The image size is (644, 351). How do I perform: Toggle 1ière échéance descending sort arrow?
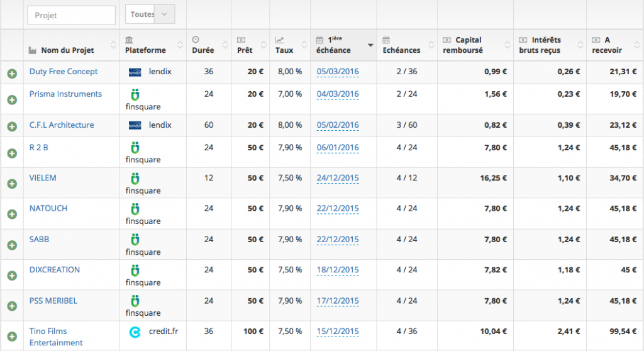pyautogui.click(x=370, y=45)
